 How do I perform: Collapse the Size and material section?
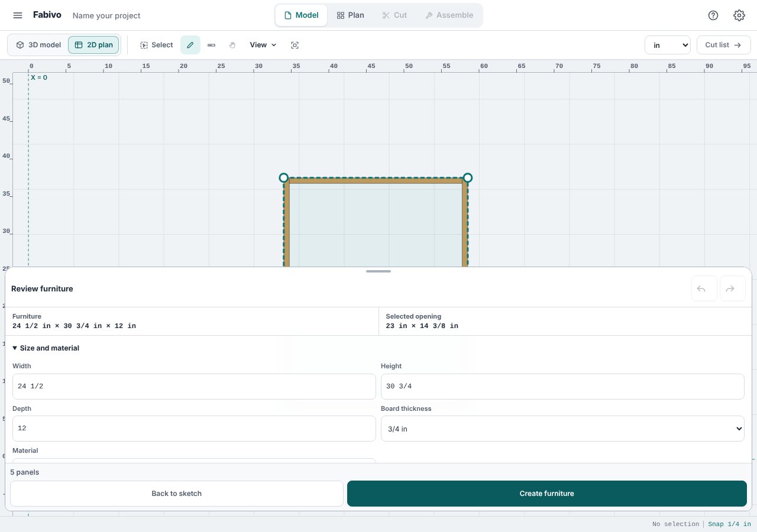(46, 348)
